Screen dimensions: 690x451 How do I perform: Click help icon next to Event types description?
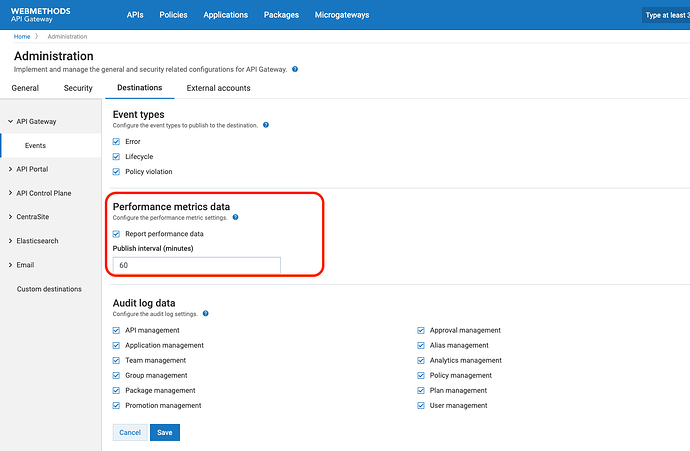265,125
